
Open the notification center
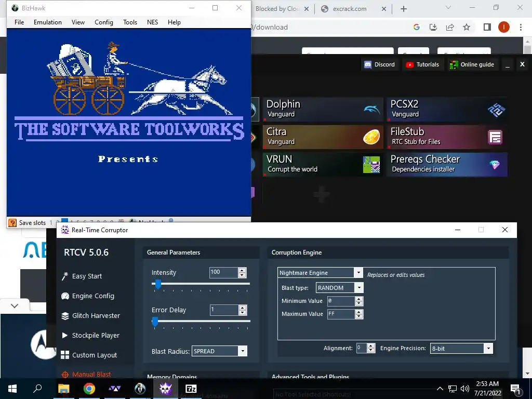coord(516,389)
